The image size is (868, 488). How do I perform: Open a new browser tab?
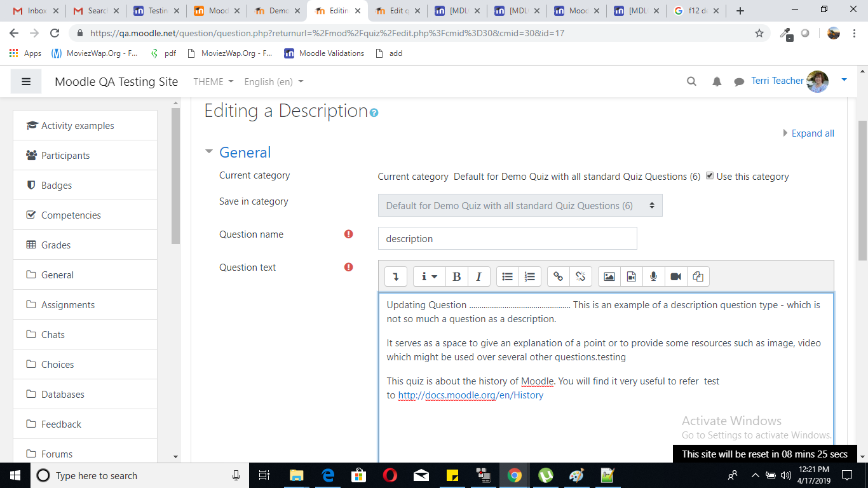(x=740, y=11)
